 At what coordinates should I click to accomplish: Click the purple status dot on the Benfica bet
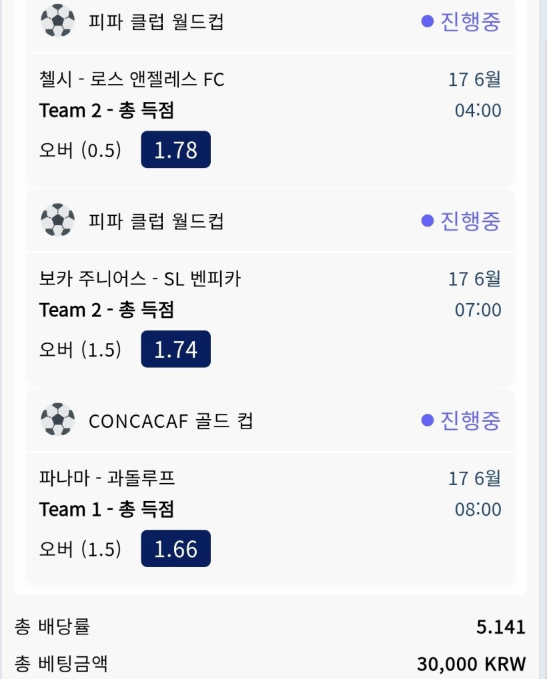coord(427,221)
